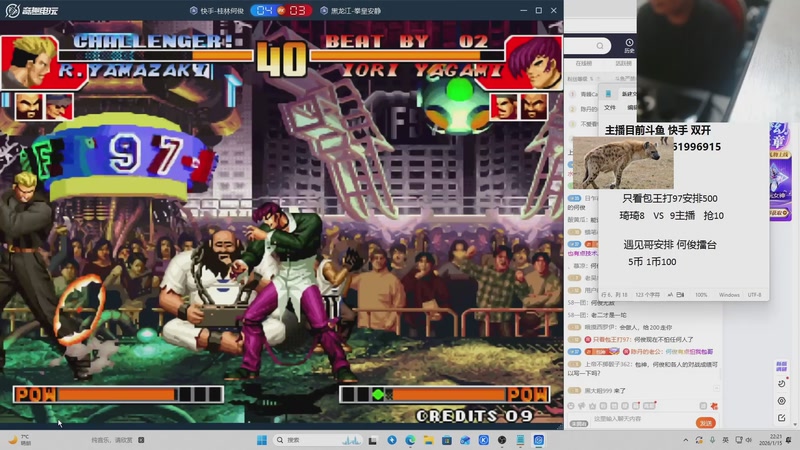Click the active game platform icon in taskbar
The image size is (800, 450).
point(539,440)
